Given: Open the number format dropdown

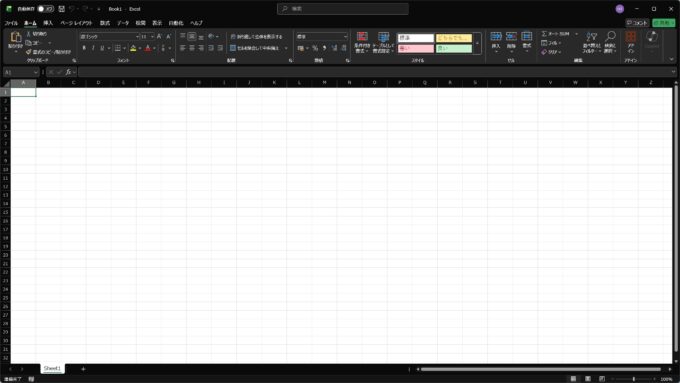Looking at the screenshot, I should 345,37.
